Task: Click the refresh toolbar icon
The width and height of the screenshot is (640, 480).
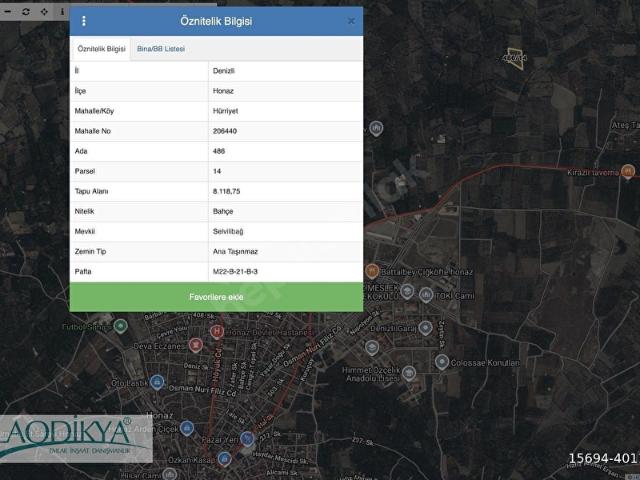Action: coord(26,11)
